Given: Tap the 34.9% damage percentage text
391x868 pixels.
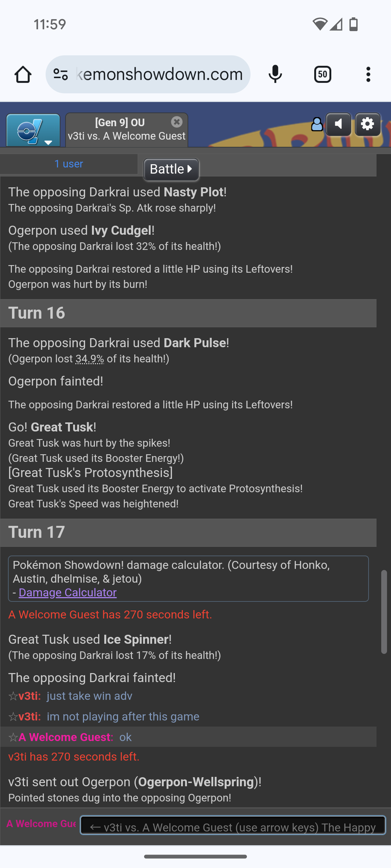Looking at the screenshot, I should [x=90, y=359].
